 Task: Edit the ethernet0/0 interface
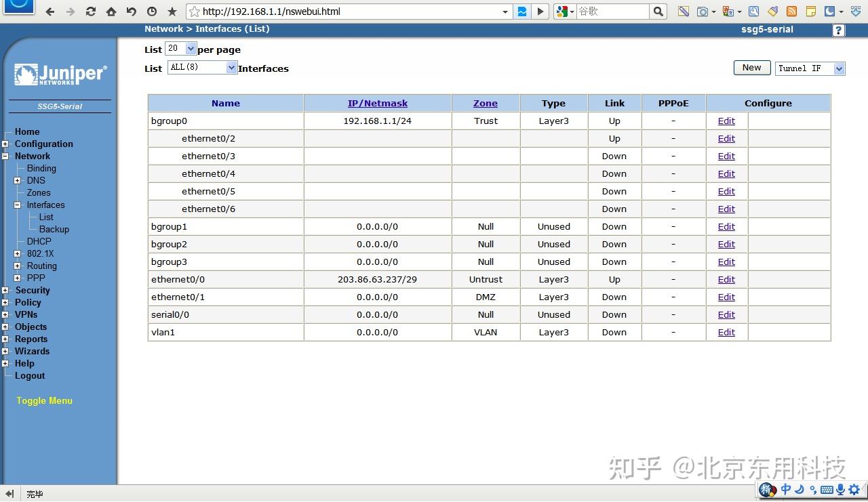click(x=726, y=279)
